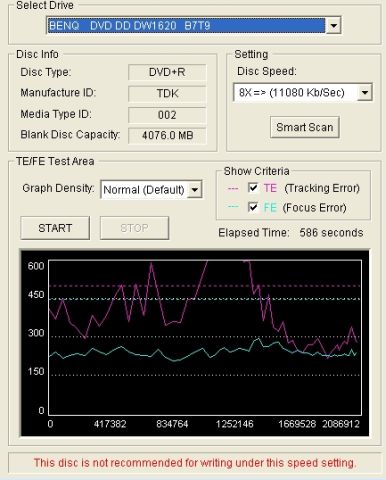Click the Disc Info group title
The height and width of the screenshot is (480, 386).
pos(37,54)
